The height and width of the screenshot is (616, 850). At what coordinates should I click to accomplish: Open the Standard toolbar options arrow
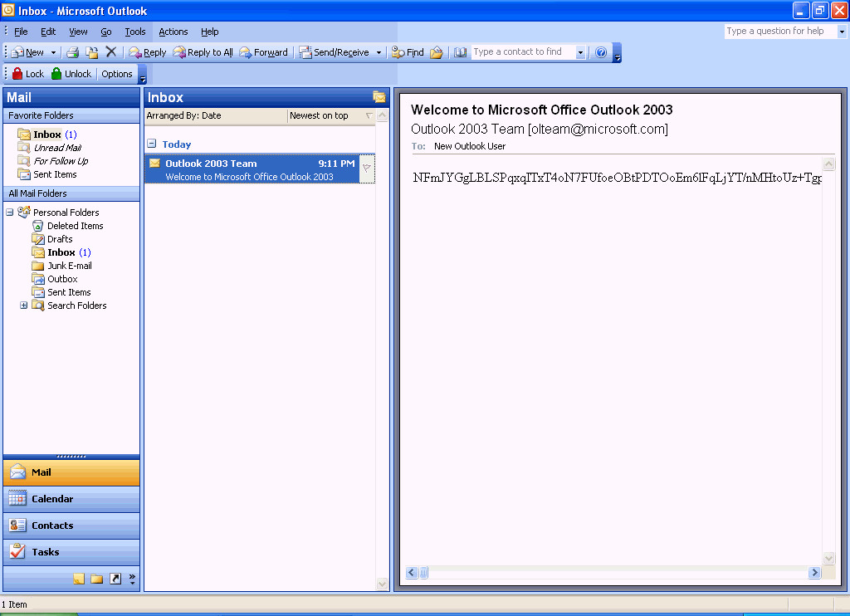pos(617,52)
